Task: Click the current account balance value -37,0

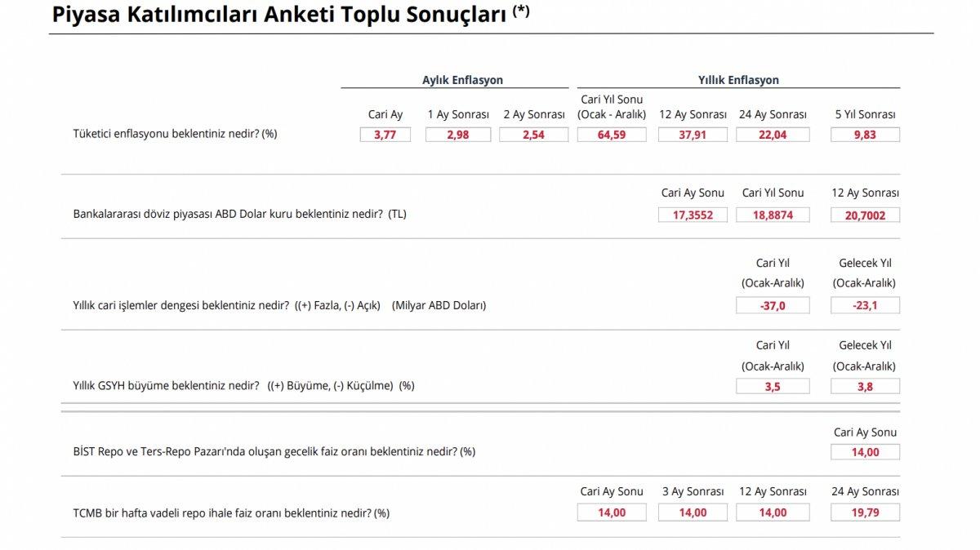Action: 773,305
